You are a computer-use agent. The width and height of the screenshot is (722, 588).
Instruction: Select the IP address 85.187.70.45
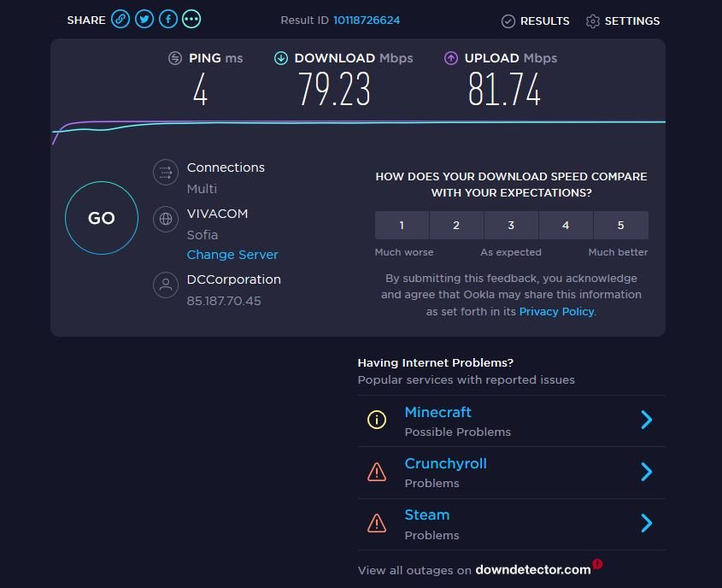[x=224, y=301]
